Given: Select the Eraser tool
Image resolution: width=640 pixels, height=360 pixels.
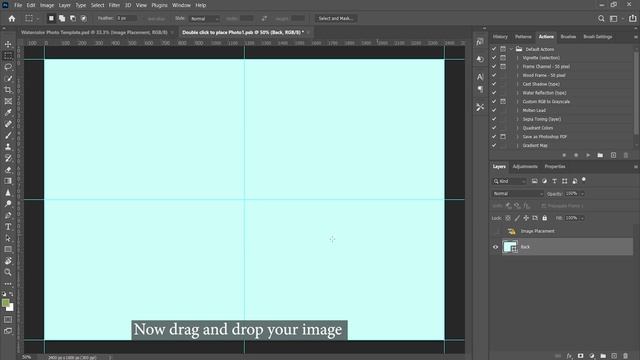Looking at the screenshot, I should (x=8, y=169).
